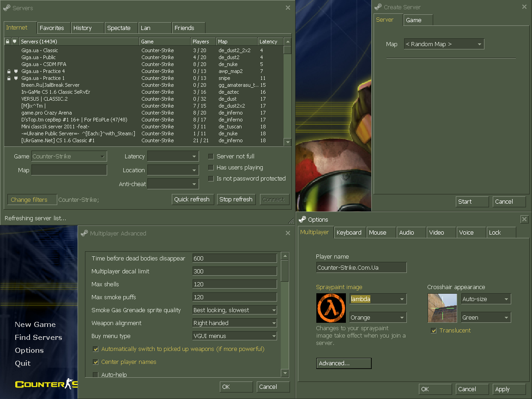The image size is (532, 399).
Task: Click OK in Multiplayer Advanced dialog
Action: (x=236, y=387)
